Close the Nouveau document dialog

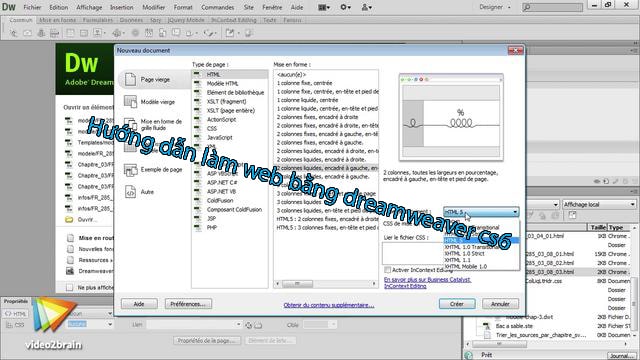[516, 50]
